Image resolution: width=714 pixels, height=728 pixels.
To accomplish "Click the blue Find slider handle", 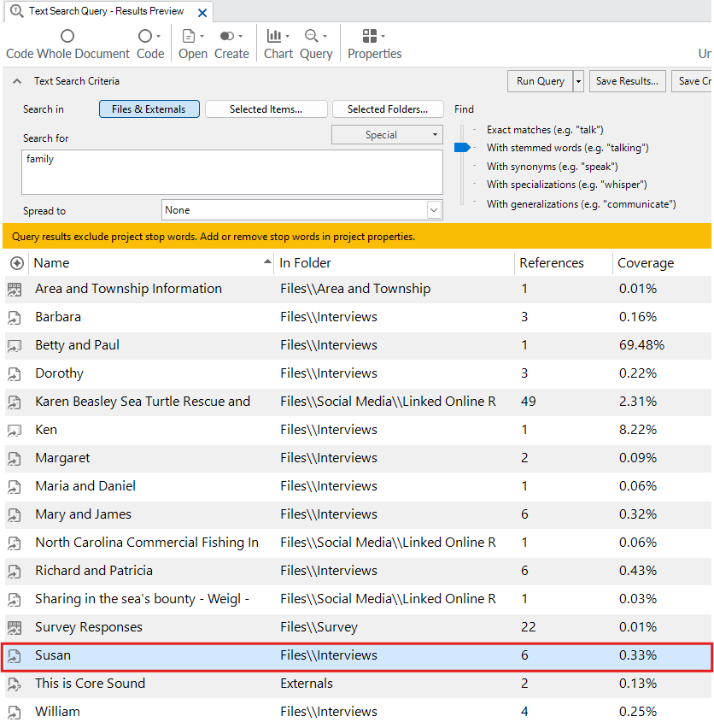I will (462, 148).
